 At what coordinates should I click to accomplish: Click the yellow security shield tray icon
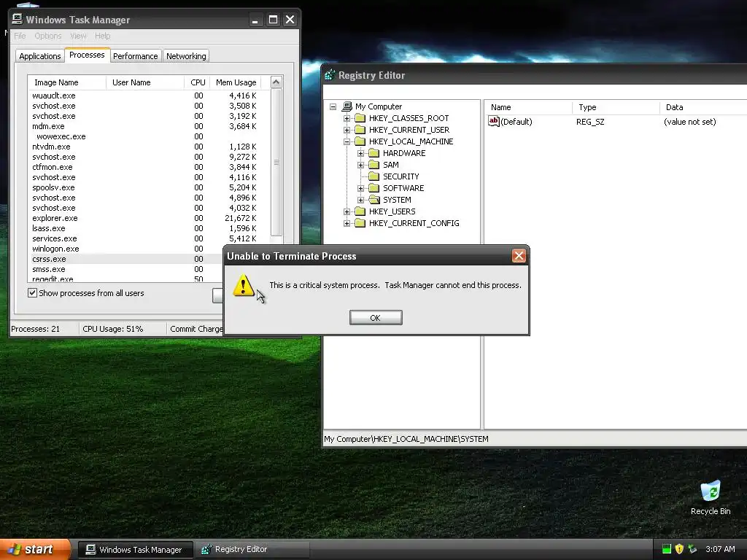[x=679, y=549]
